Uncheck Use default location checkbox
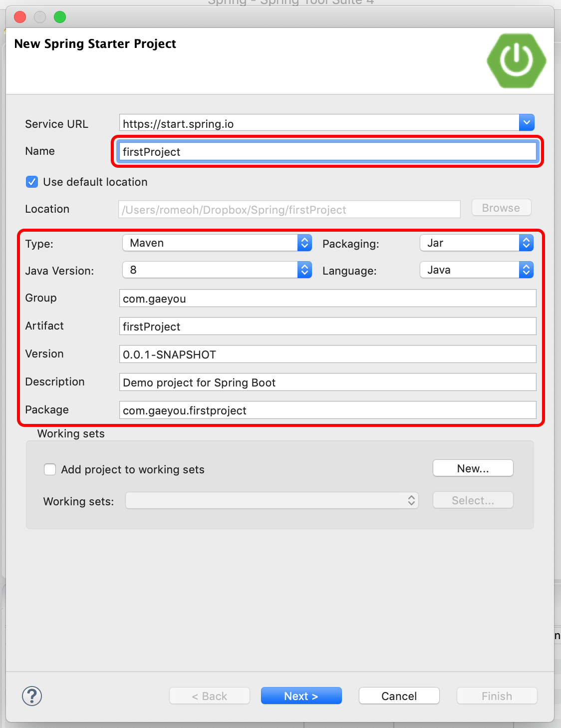The height and width of the screenshot is (728, 561). pyautogui.click(x=32, y=182)
